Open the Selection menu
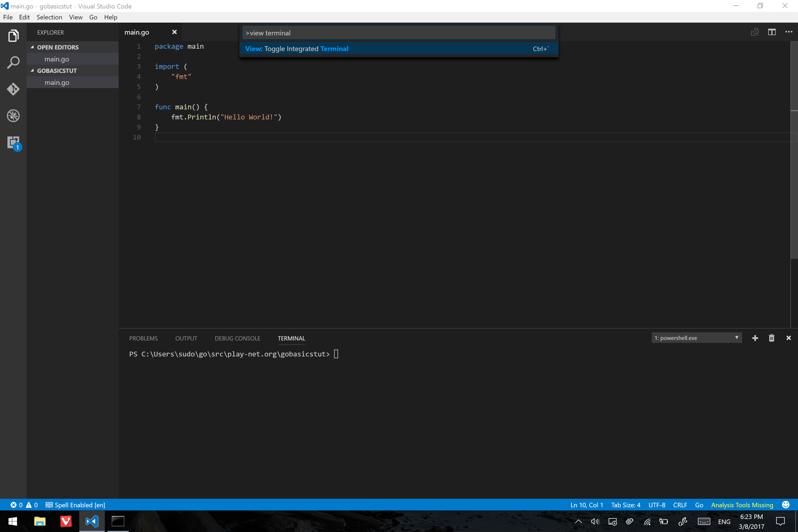Image resolution: width=798 pixels, height=532 pixels. pyautogui.click(x=50, y=17)
